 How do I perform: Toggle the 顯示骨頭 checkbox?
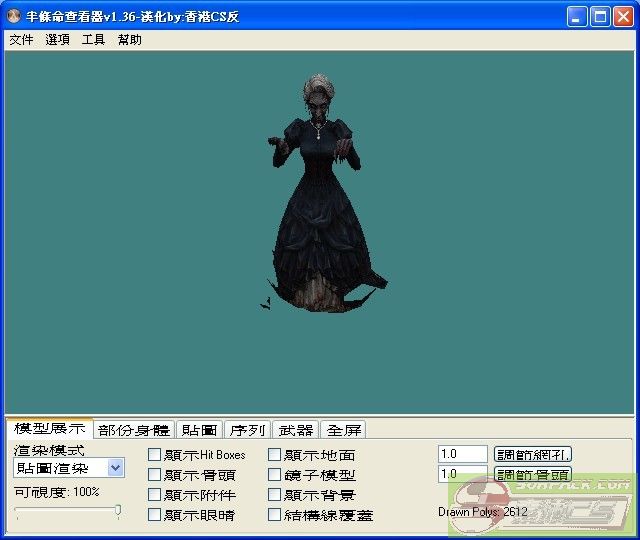coord(154,475)
